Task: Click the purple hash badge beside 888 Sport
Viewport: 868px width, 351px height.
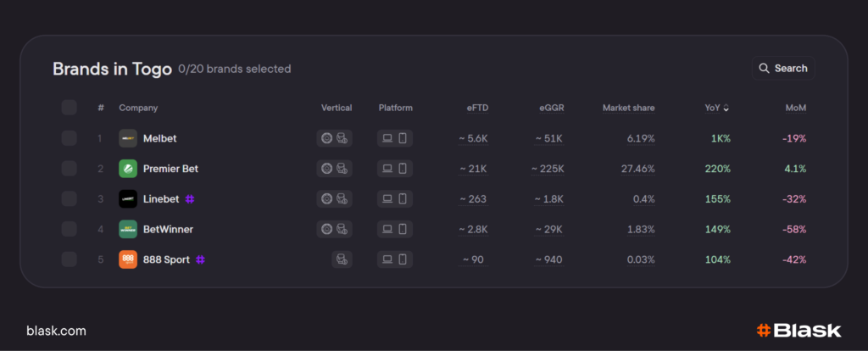Action: (200, 259)
